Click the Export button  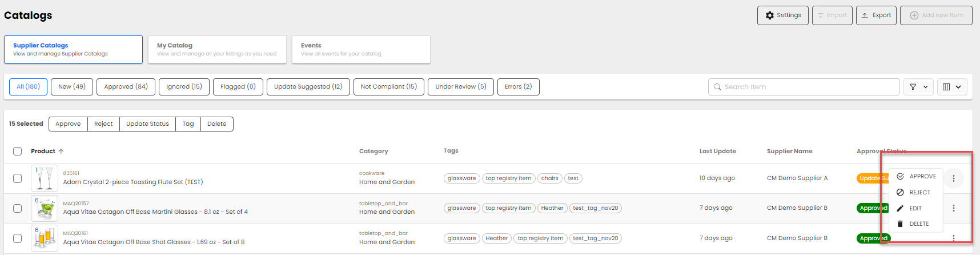876,15
